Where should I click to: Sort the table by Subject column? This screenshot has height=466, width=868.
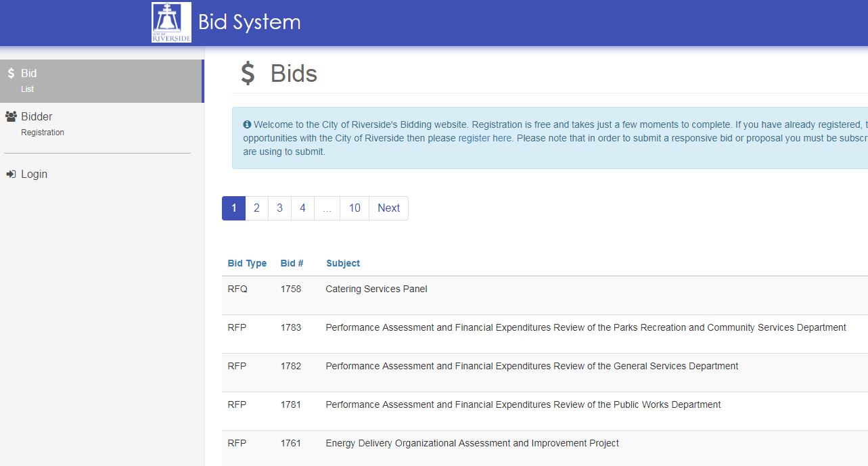pyautogui.click(x=343, y=263)
